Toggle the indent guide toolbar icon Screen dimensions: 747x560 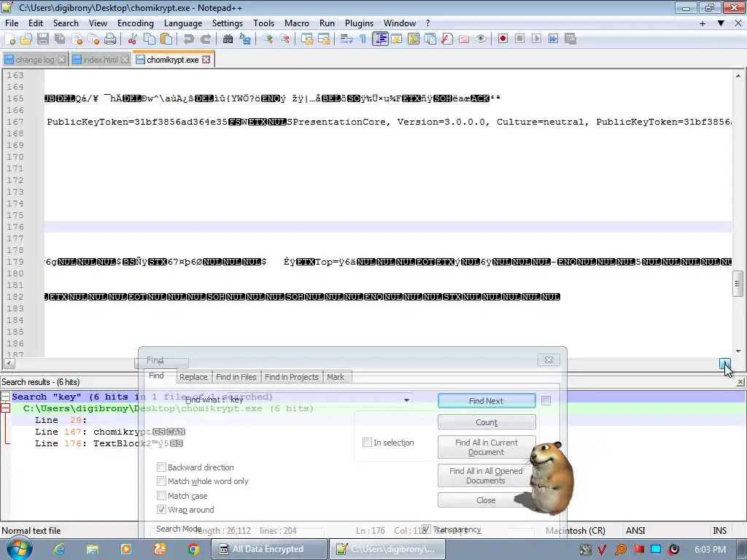pyautogui.click(x=380, y=39)
